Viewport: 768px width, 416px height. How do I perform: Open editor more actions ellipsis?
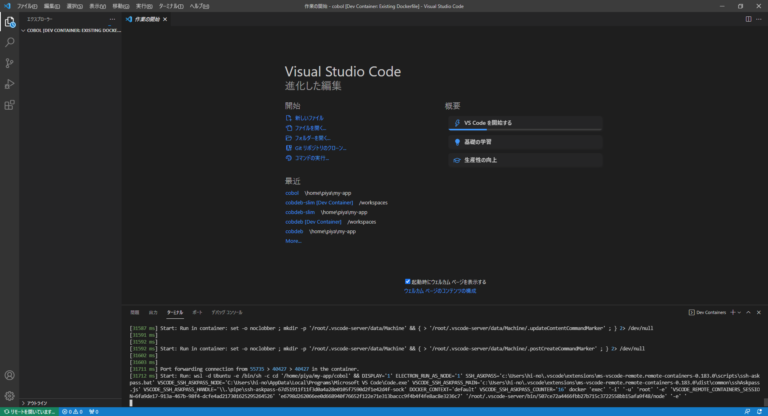(x=759, y=19)
